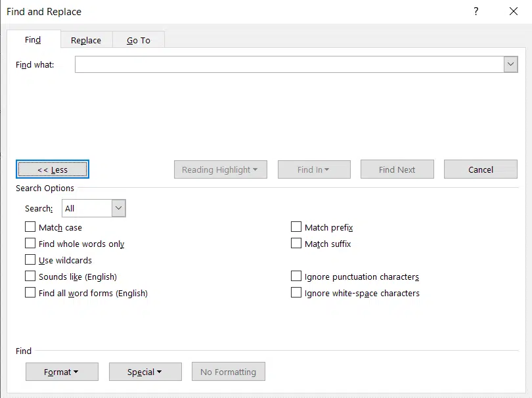Screen dimensions: 532x398
Task: Enable the Match case checkbox
Action: pos(30,227)
